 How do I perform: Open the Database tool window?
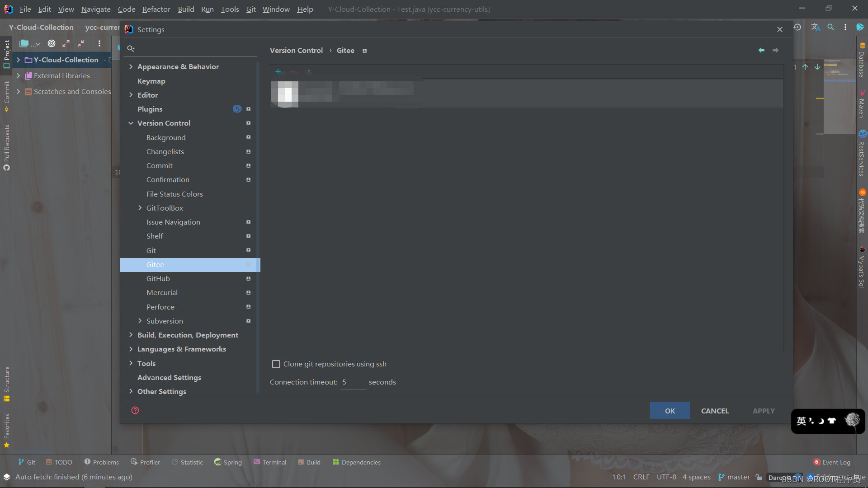[862, 60]
